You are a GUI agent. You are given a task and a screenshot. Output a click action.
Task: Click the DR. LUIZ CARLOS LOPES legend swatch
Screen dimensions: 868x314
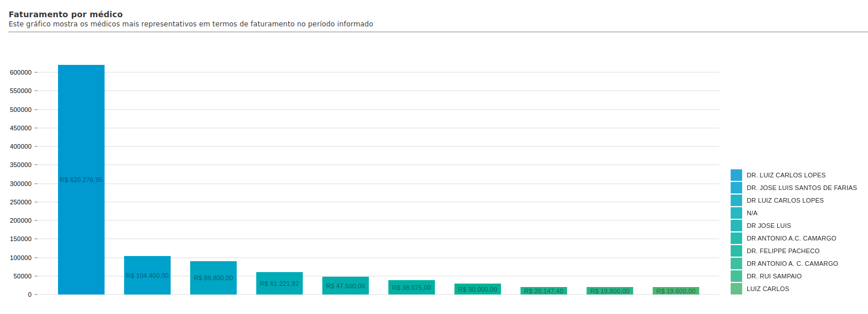click(x=736, y=175)
